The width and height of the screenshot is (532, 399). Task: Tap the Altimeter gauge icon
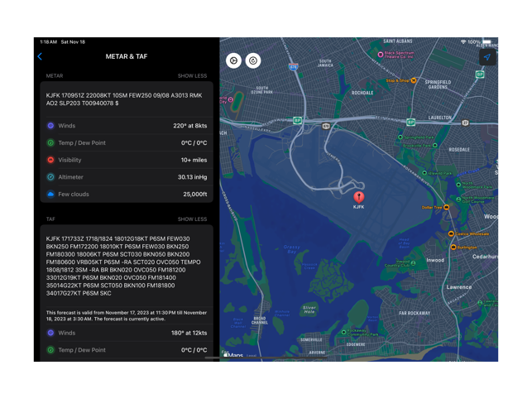(50, 177)
